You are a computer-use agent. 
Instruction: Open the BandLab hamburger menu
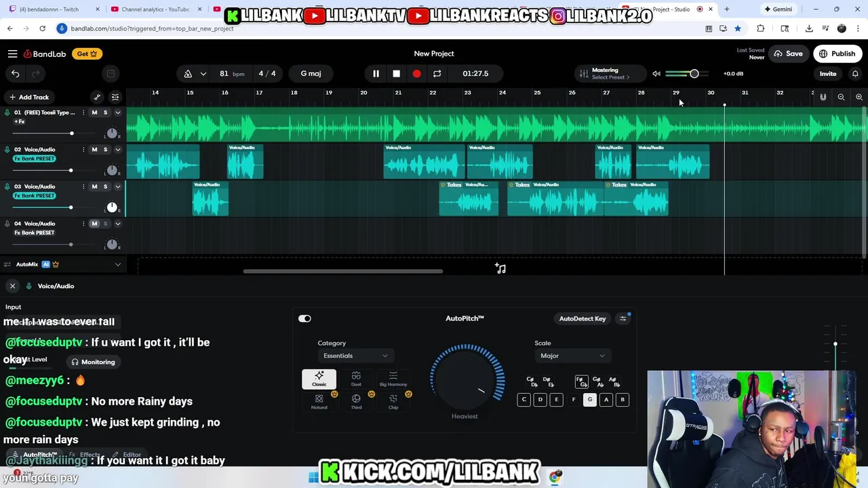click(x=12, y=54)
